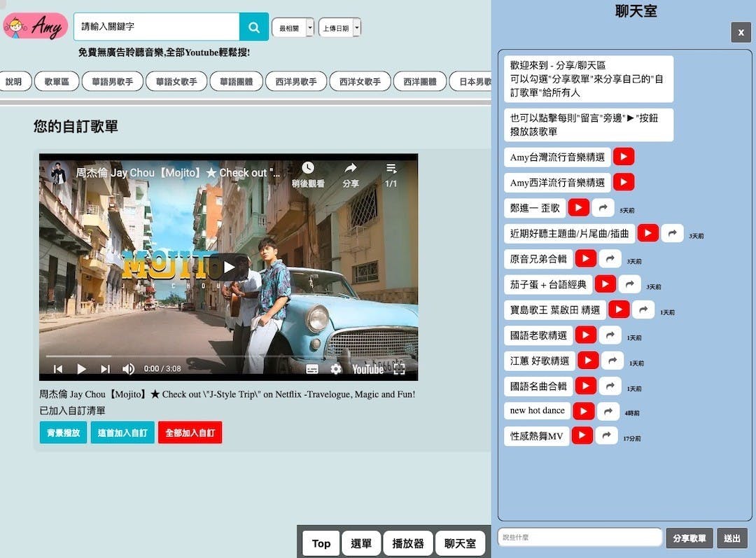The width and height of the screenshot is (756, 558).
Task: Play the Amy台灣流行音樂精選 playlist
Action: click(x=624, y=157)
